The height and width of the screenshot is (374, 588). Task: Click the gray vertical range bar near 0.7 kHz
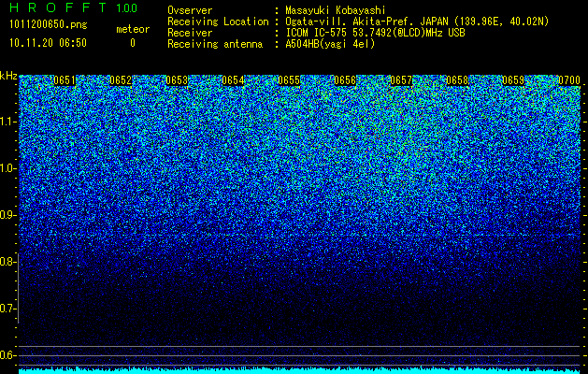pyautogui.click(x=19, y=288)
